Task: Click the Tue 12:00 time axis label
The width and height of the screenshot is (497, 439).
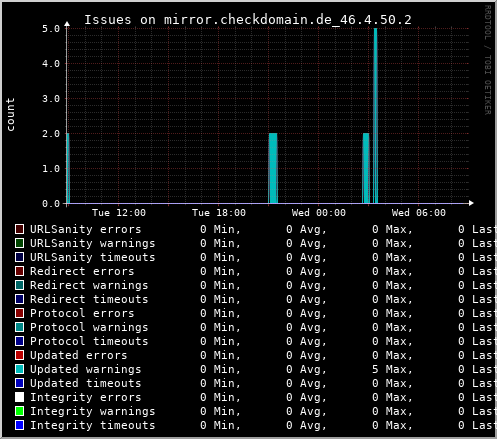Action: (x=119, y=213)
